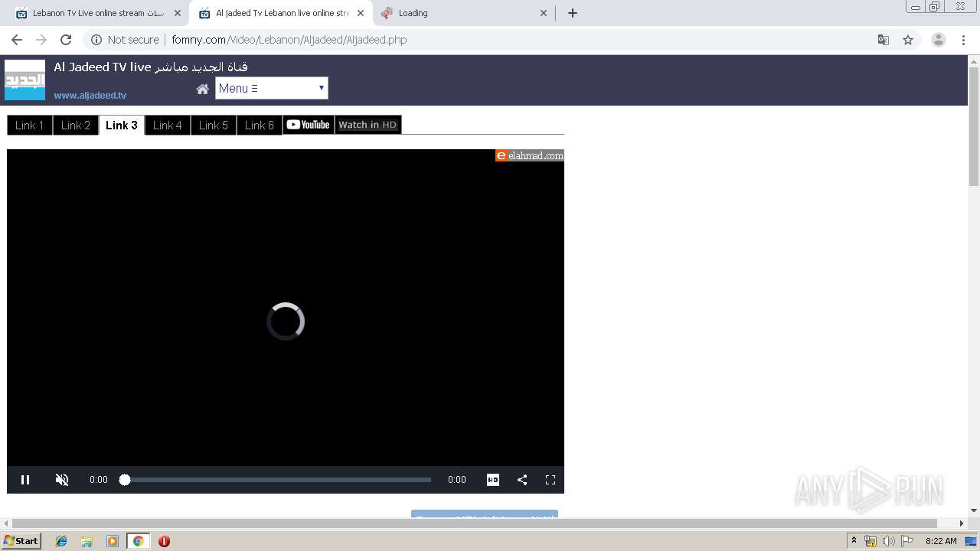
Task: Launch Internet Explorer from taskbar
Action: pos(61,541)
